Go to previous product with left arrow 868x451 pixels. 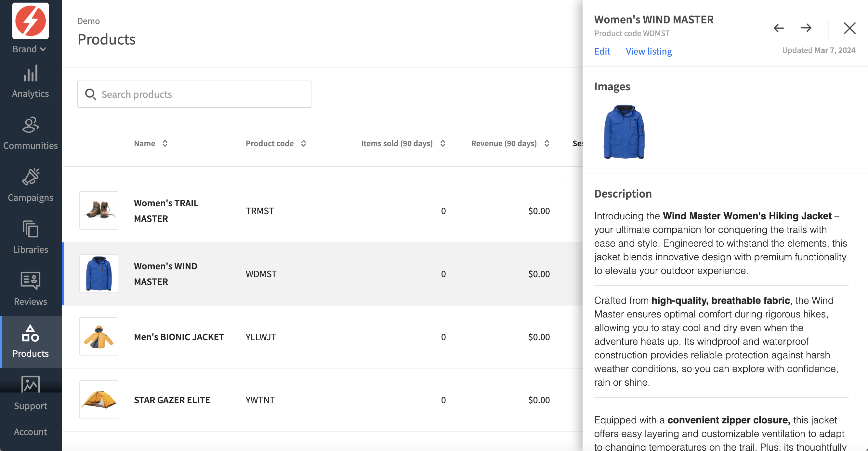pos(778,28)
